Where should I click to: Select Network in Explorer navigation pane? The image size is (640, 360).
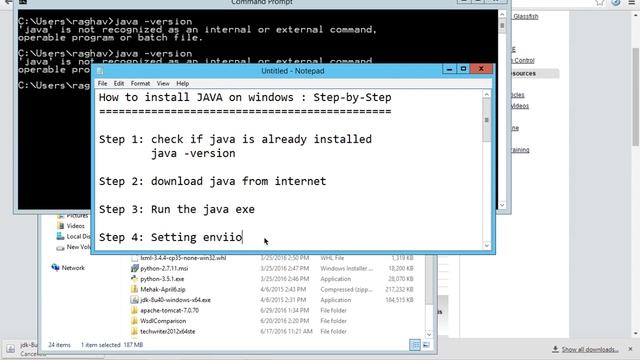[73, 268]
